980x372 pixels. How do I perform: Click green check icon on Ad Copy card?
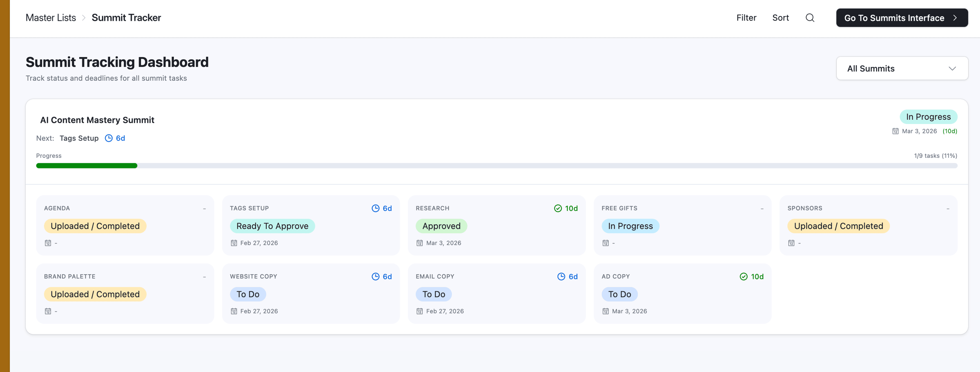(744, 277)
